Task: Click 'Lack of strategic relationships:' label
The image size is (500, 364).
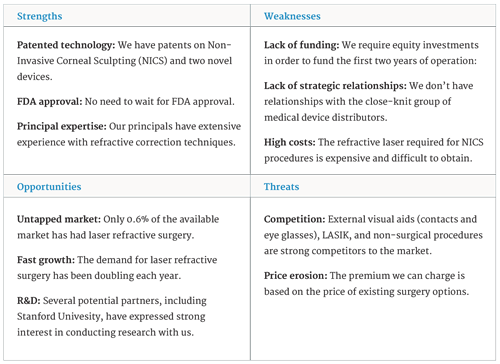Action: point(335,86)
